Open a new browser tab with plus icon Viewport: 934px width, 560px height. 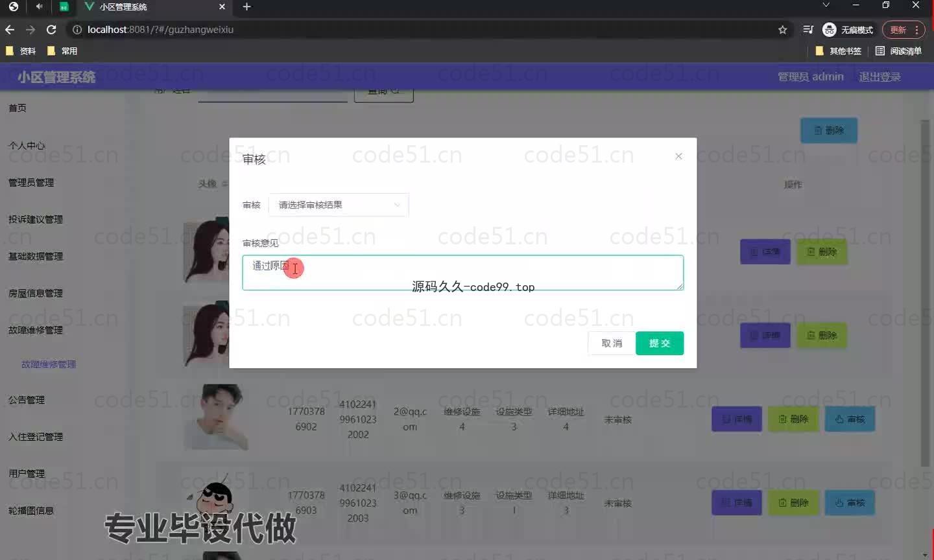[x=246, y=6]
